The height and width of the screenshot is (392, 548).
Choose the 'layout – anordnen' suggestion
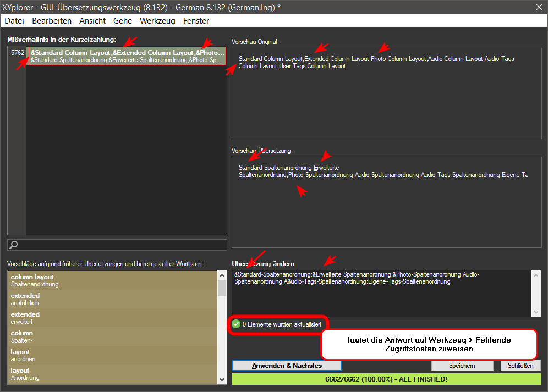click(x=113, y=356)
